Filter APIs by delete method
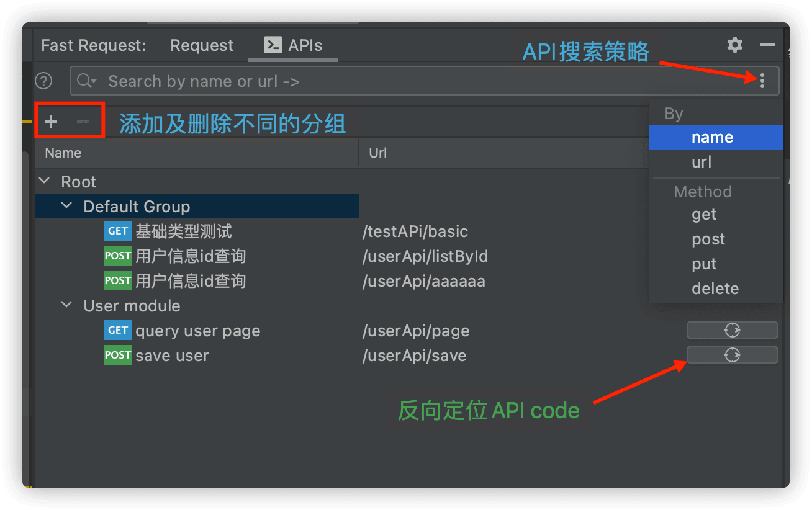Viewport: 812px width, 510px height. coord(715,288)
